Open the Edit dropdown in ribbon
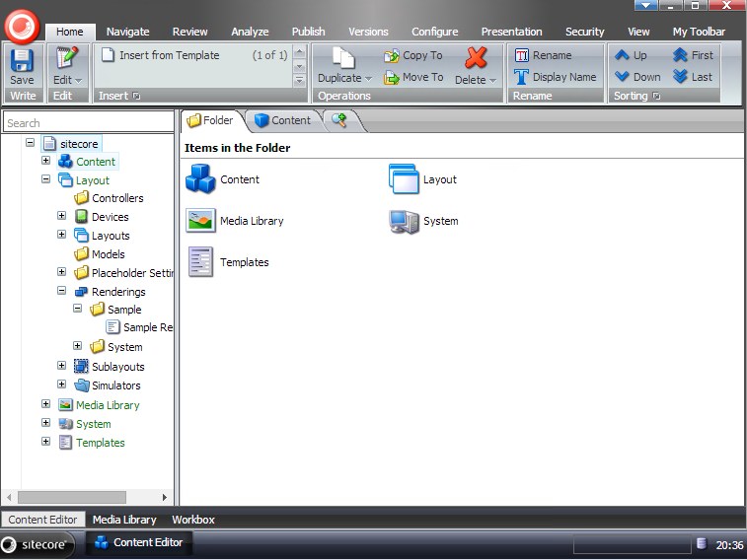 [x=67, y=80]
